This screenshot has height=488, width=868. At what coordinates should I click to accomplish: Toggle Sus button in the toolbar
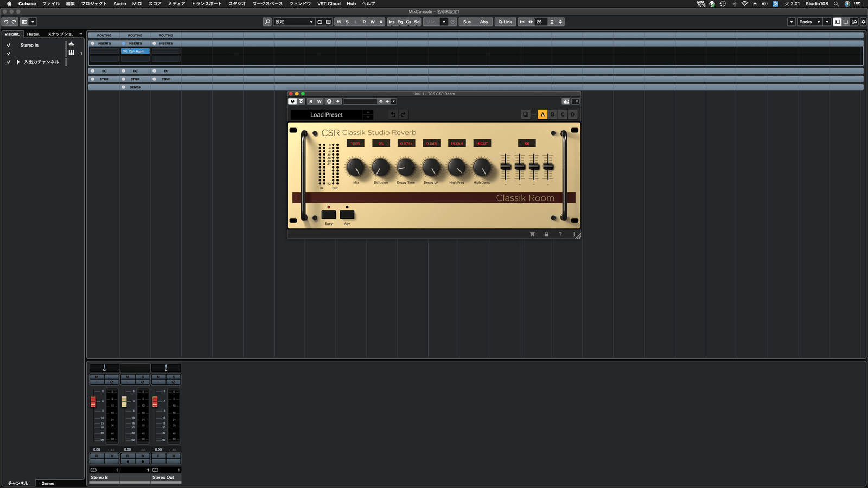tap(467, 22)
